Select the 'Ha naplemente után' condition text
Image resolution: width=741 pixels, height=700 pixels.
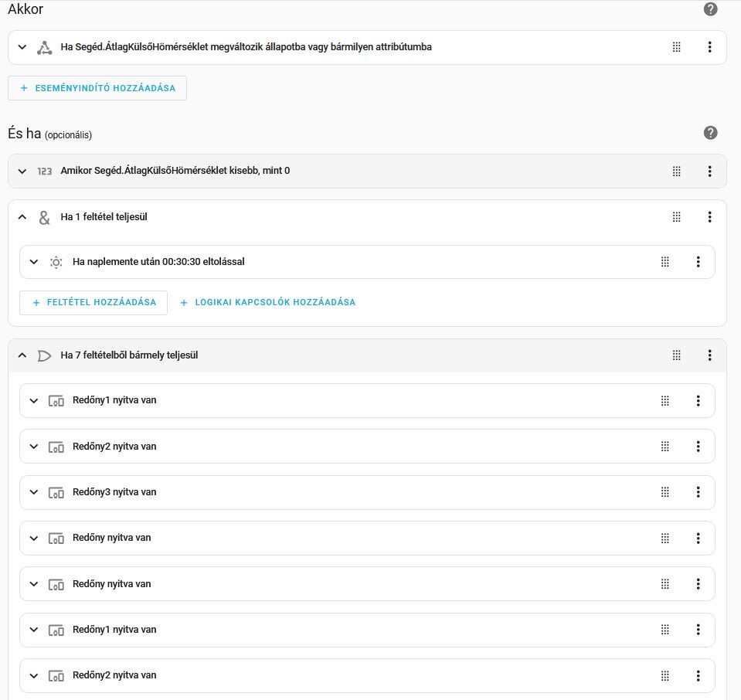158,262
